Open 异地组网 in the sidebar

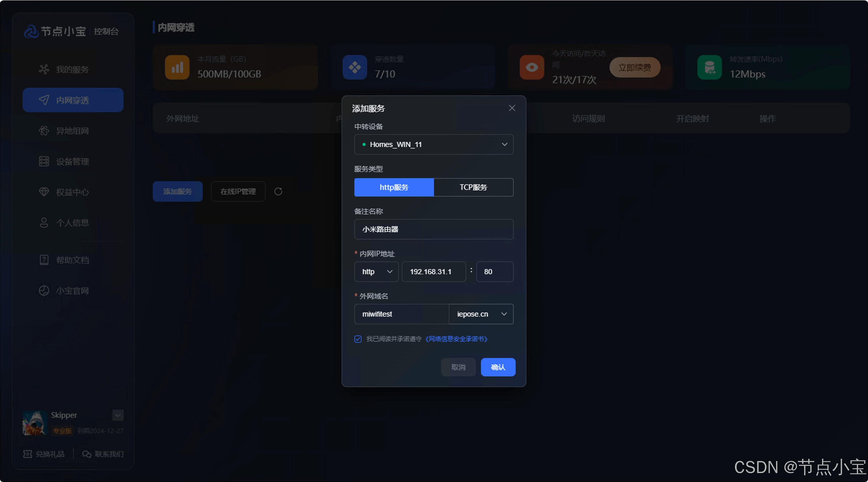coord(73,131)
